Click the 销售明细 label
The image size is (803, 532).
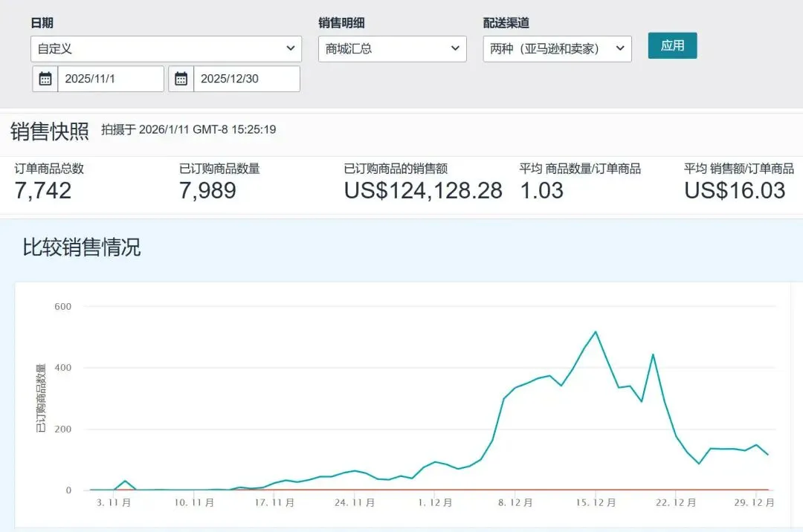[341, 23]
